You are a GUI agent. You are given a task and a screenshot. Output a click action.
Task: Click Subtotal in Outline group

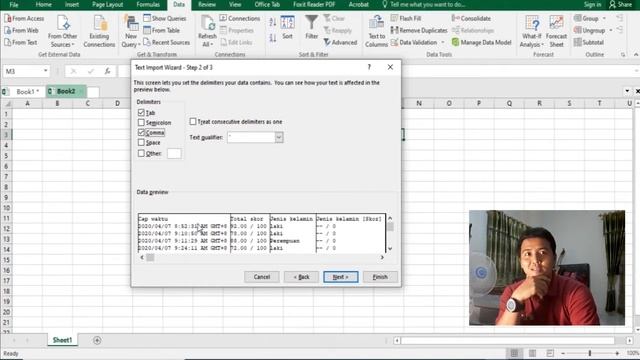coord(588,42)
